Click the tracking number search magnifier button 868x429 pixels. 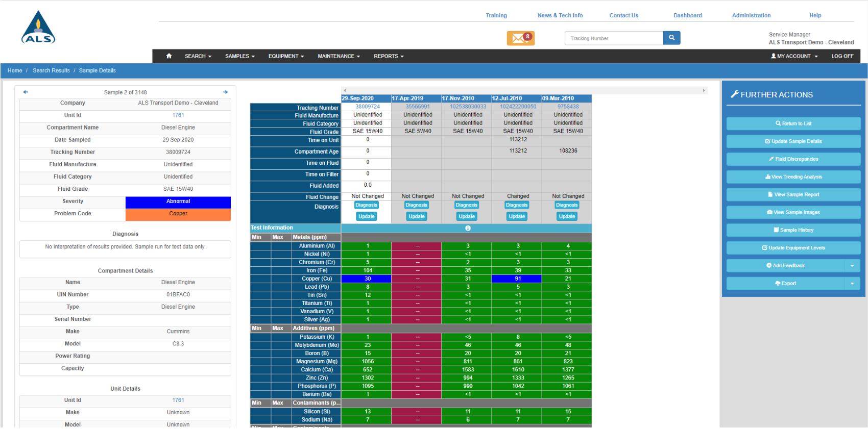pos(671,38)
